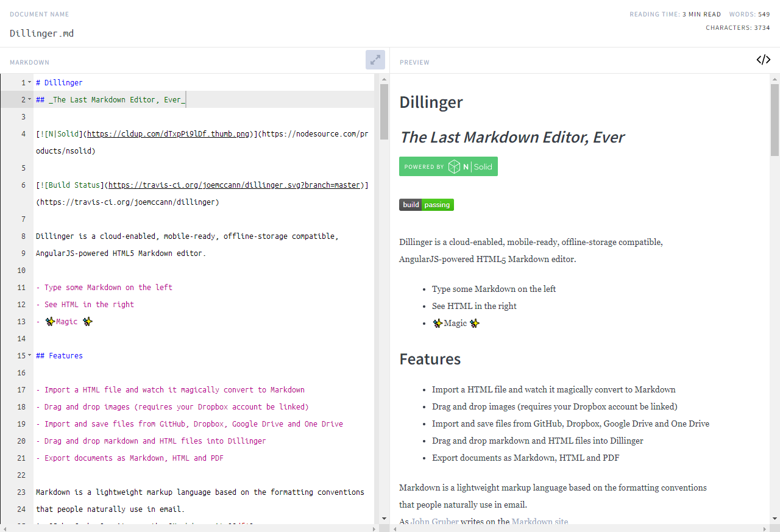Click the 'Characters: 3734' counter
Image resolution: width=780 pixels, height=532 pixels.
(x=738, y=27)
